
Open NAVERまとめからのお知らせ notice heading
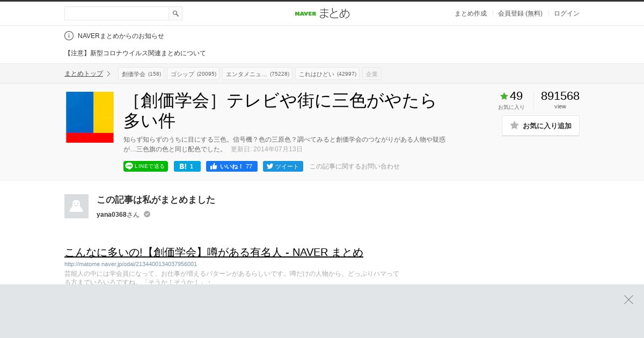click(121, 36)
